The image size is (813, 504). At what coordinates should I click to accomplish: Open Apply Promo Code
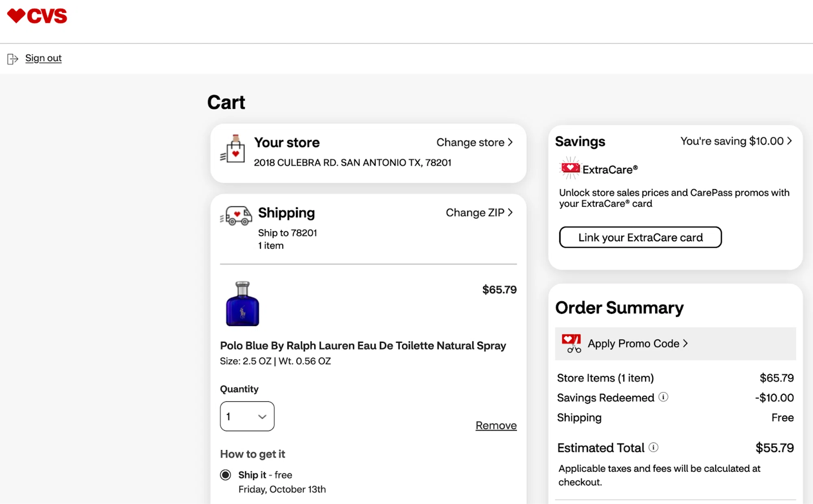point(638,344)
